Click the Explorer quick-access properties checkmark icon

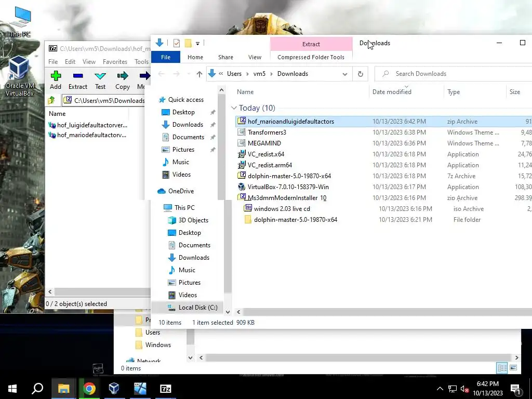[177, 43]
